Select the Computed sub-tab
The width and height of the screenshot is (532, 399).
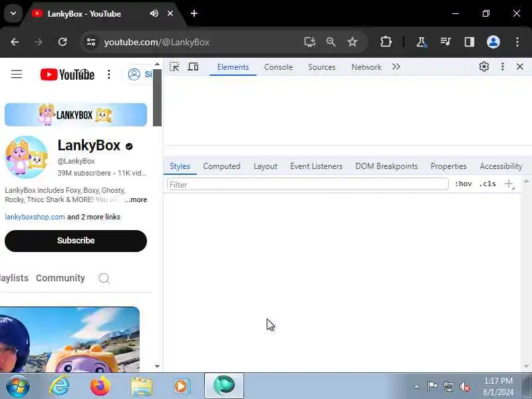pyautogui.click(x=221, y=166)
